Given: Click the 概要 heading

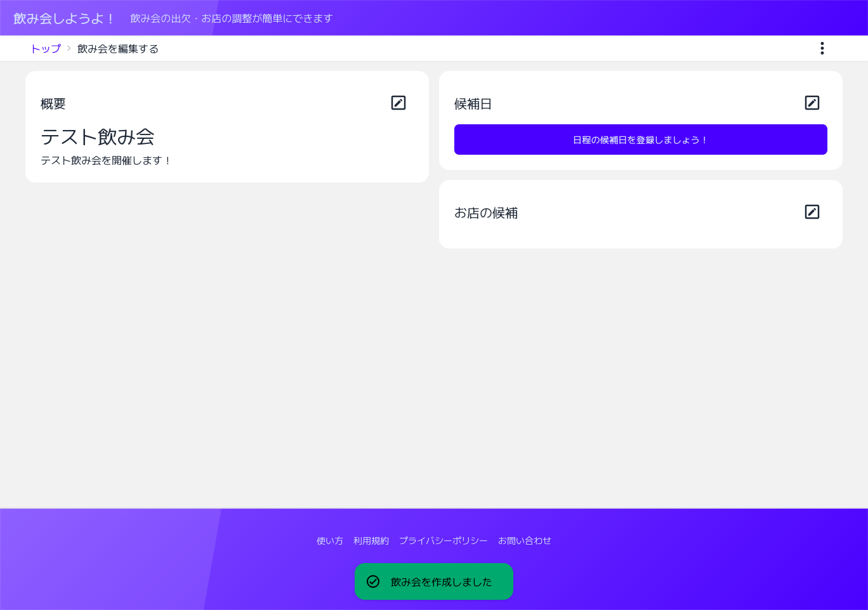Looking at the screenshot, I should click(x=53, y=104).
